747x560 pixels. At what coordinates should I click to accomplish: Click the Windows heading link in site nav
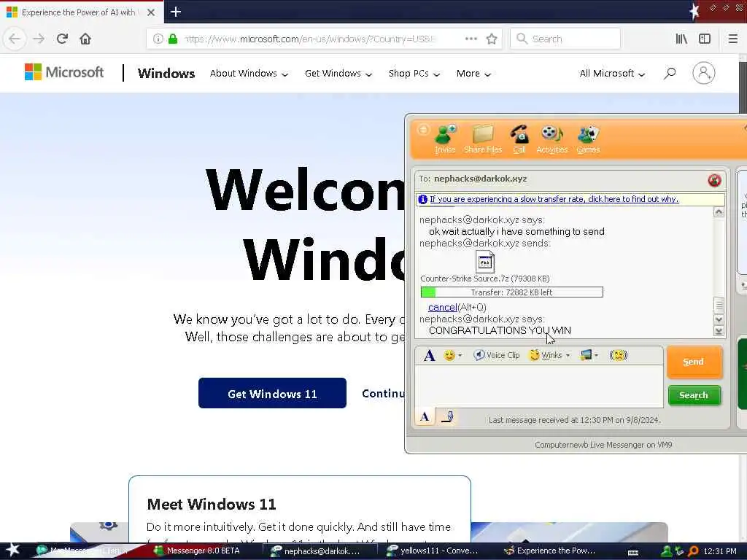click(166, 74)
